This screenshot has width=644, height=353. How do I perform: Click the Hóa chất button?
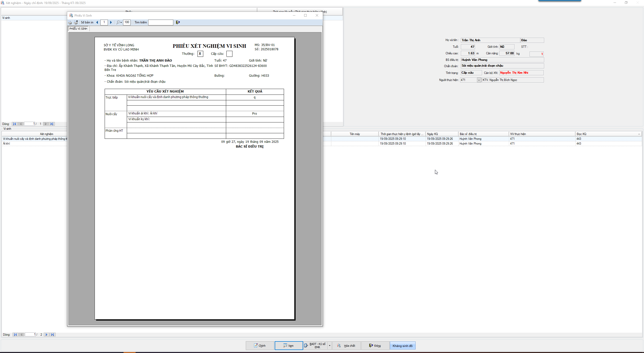point(346,346)
